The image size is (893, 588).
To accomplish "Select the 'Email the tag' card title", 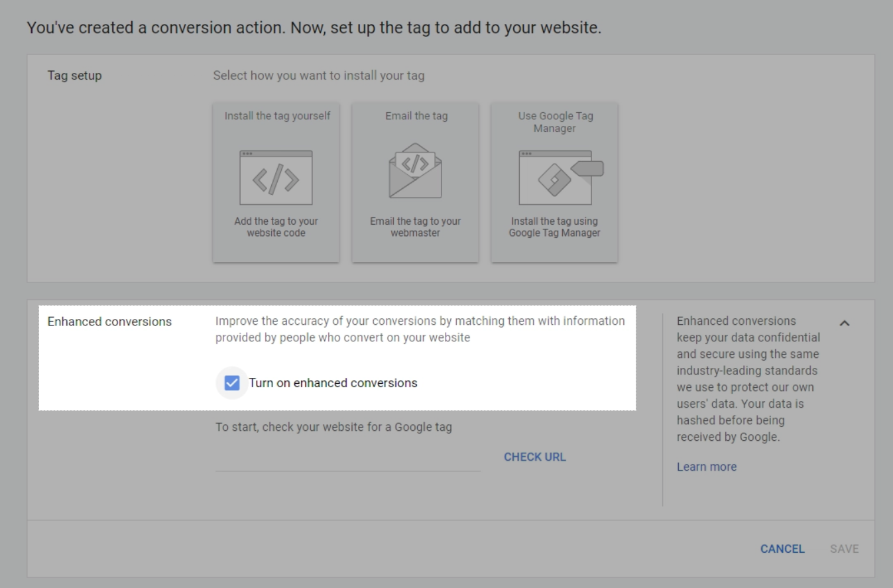I will [416, 116].
